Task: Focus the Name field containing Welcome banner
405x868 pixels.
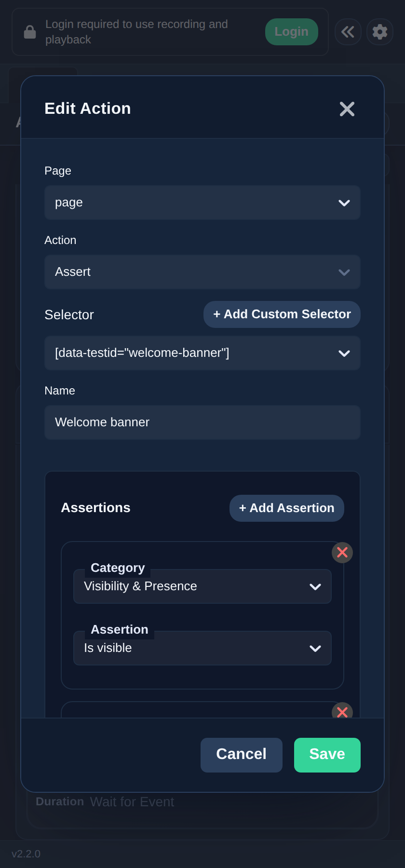Action: click(202, 422)
